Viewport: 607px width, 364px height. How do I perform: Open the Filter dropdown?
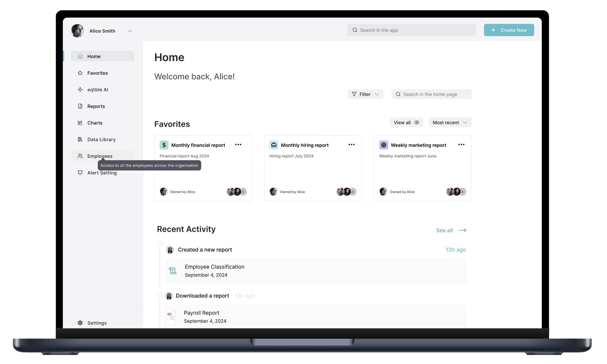(365, 94)
